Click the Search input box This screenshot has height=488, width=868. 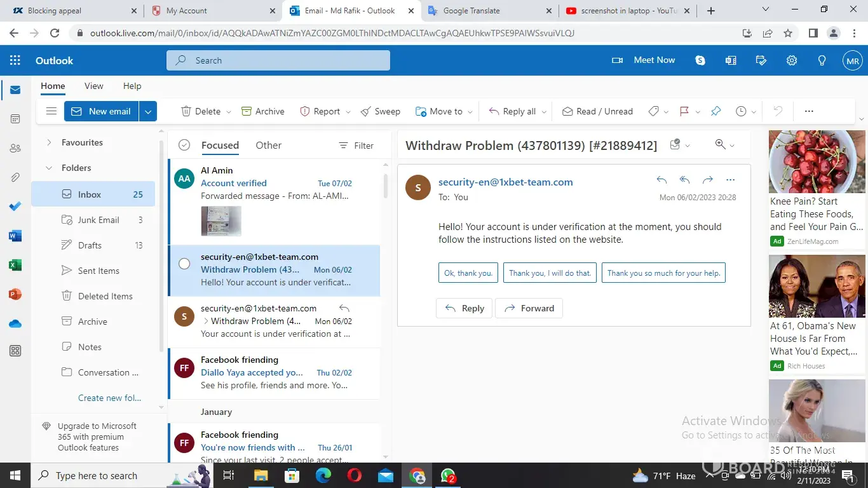pyautogui.click(x=278, y=60)
